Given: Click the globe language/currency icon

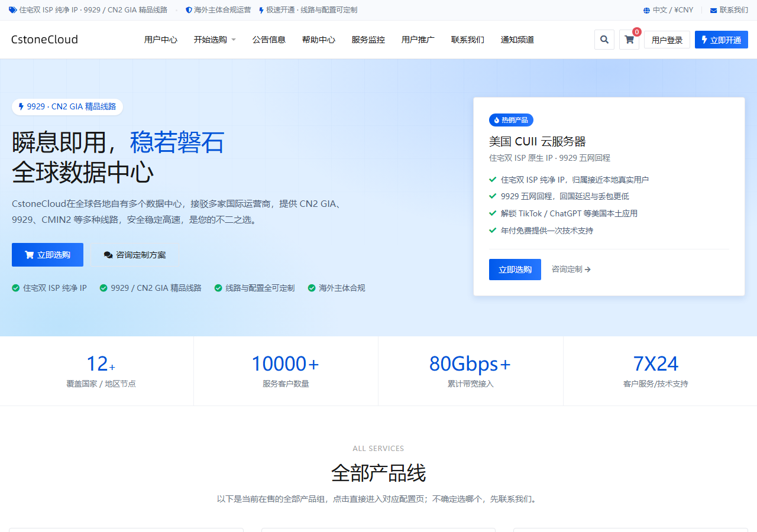Looking at the screenshot, I should click(x=646, y=10).
